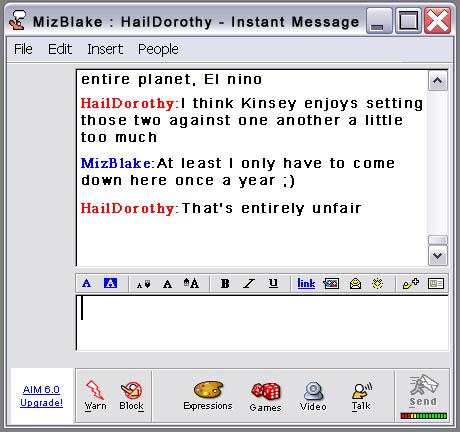
Task: Open the People menu
Action: (x=158, y=49)
